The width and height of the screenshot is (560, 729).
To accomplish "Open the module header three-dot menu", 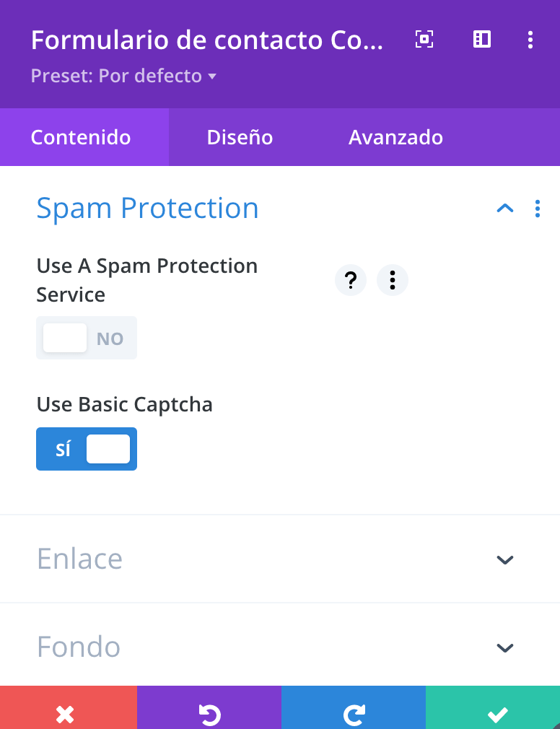I will [x=530, y=40].
